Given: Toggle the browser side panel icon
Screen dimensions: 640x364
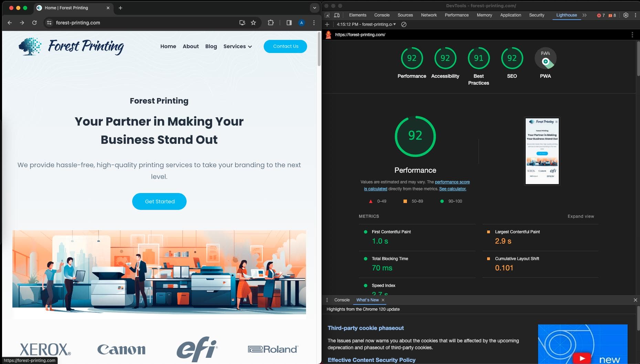Looking at the screenshot, I should coord(289,23).
